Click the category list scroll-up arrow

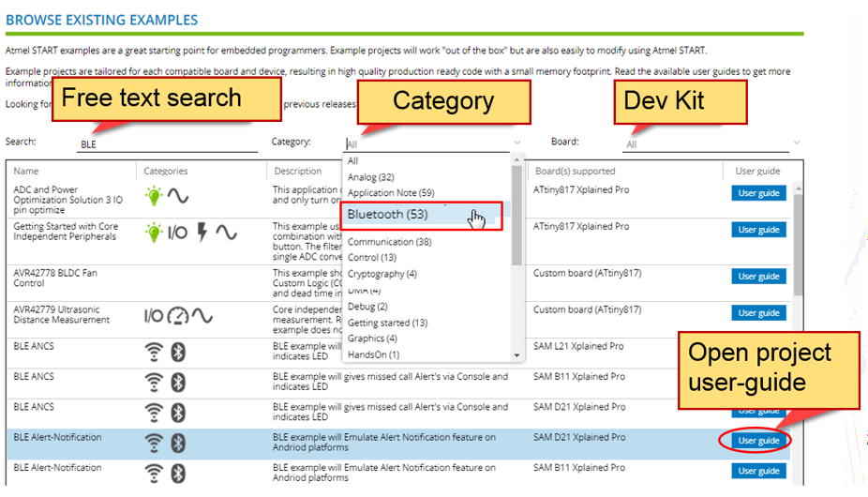point(517,159)
